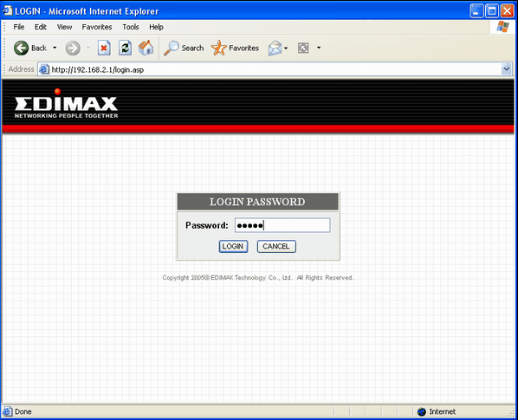Screen dimensions: 518x420
Task: Open the Favorites menu in menu bar
Action: coord(97,27)
